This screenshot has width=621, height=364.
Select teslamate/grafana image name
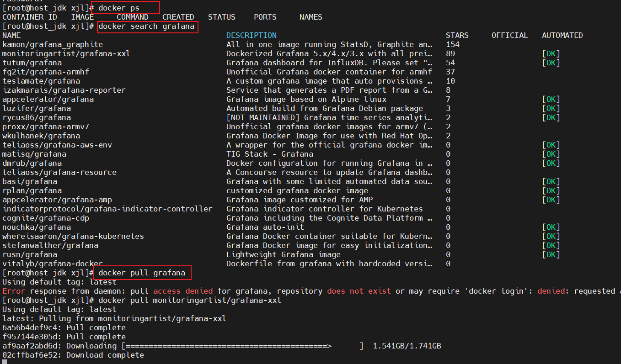(41, 81)
